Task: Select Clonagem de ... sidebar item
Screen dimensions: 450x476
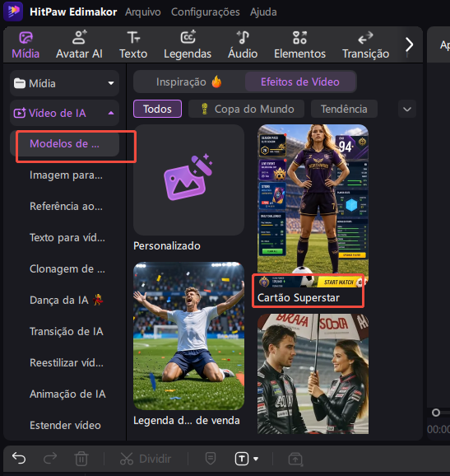Action: point(67,269)
